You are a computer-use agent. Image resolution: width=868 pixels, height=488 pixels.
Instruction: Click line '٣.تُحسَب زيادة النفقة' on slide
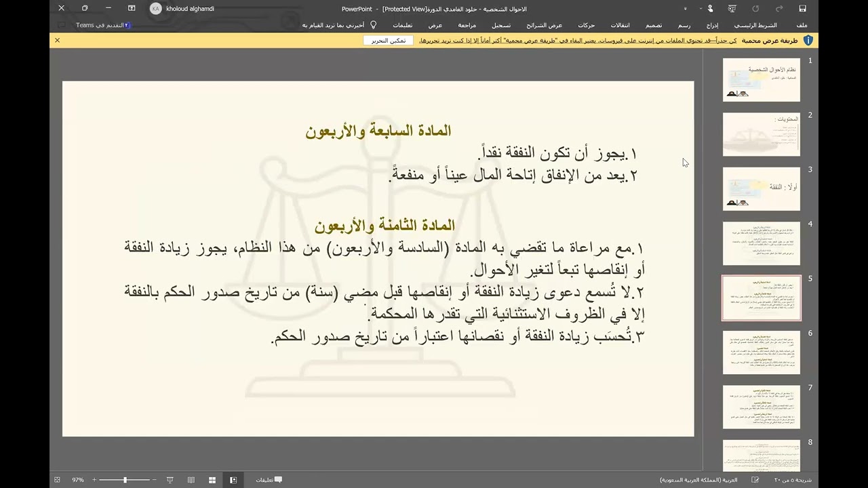pos(458,336)
